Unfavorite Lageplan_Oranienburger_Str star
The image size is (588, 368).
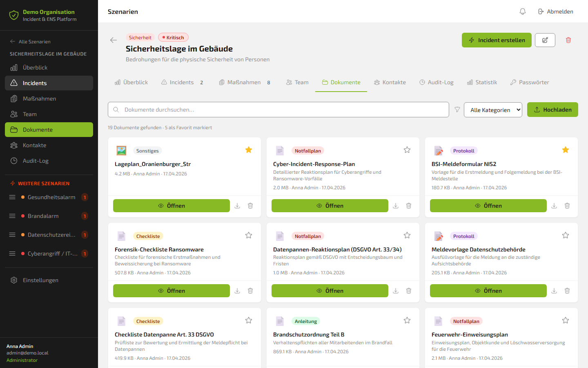249,150
